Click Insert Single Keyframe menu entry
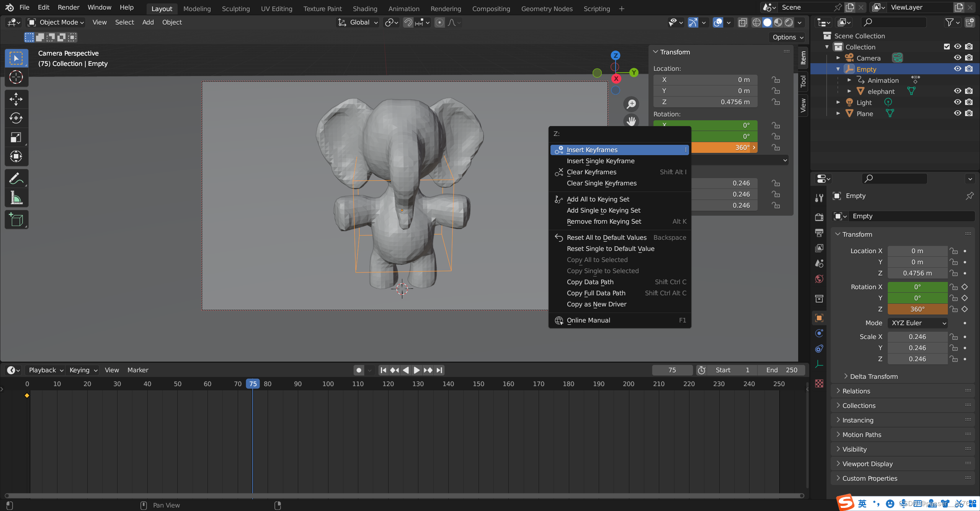This screenshot has height=511, width=980. click(600, 161)
